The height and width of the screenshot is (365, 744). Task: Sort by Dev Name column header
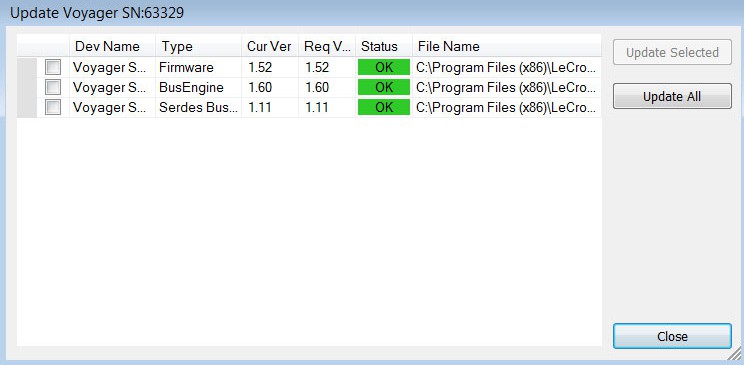coord(112,47)
